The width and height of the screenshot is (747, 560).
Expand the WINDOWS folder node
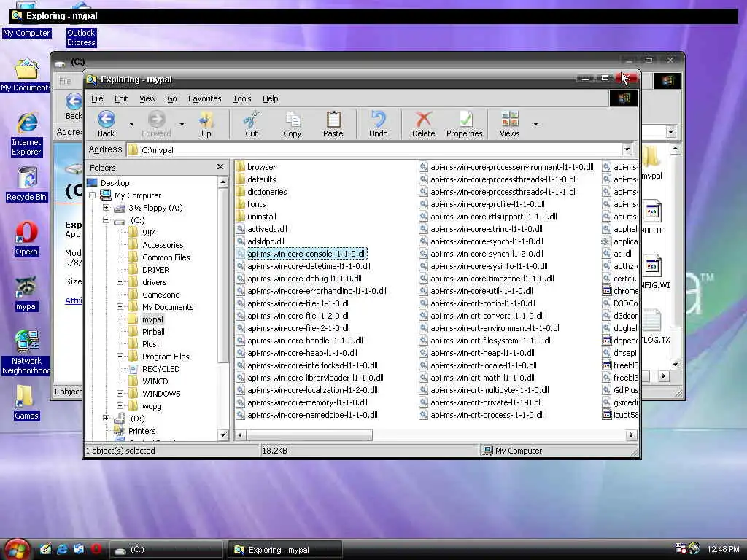point(120,393)
